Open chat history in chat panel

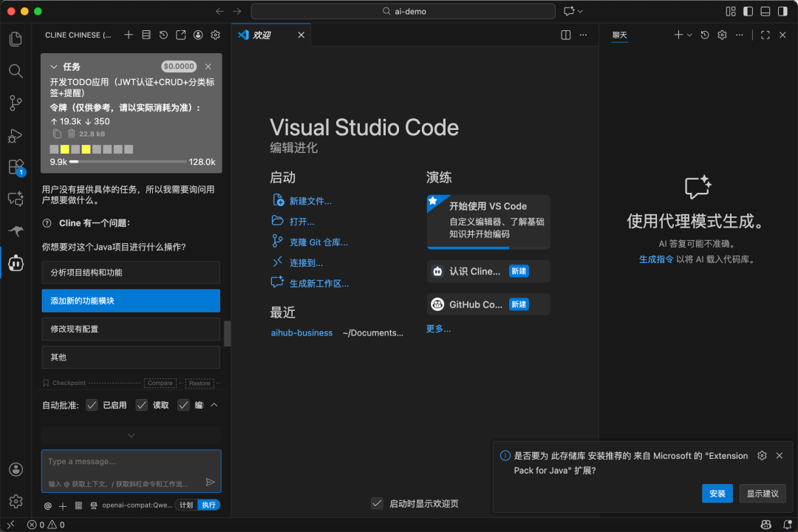(704, 35)
